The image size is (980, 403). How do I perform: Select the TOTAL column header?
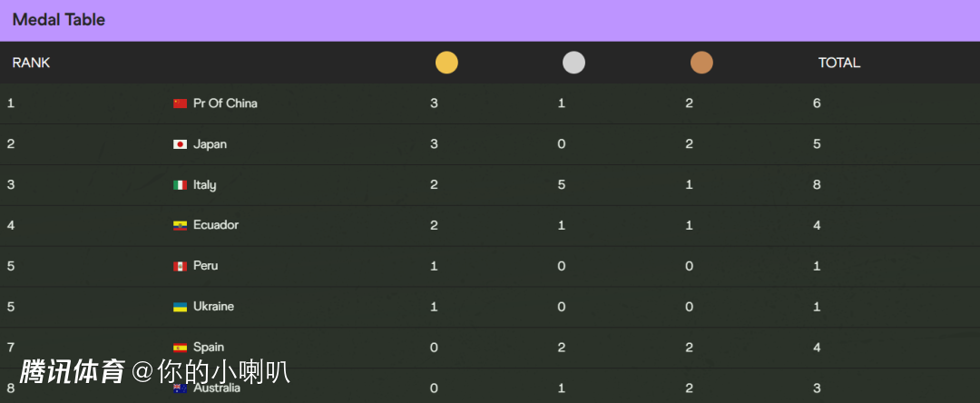click(x=838, y=63)
